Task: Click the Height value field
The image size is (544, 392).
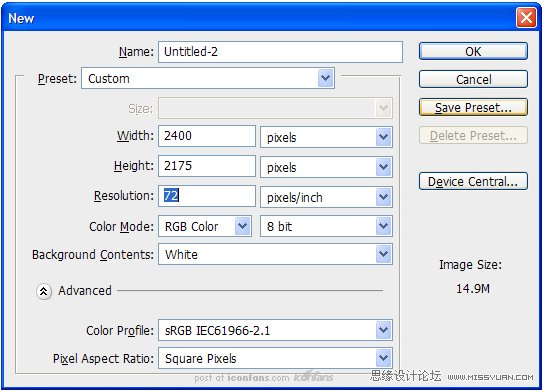Action: (207, 166)
